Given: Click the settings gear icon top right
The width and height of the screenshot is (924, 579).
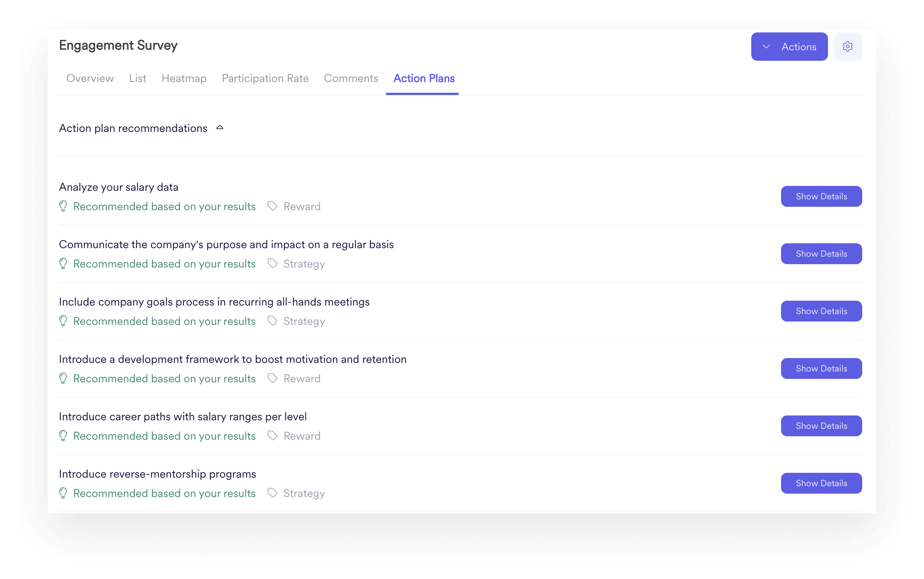Looking at the screenshot, I should click(847, 47).
